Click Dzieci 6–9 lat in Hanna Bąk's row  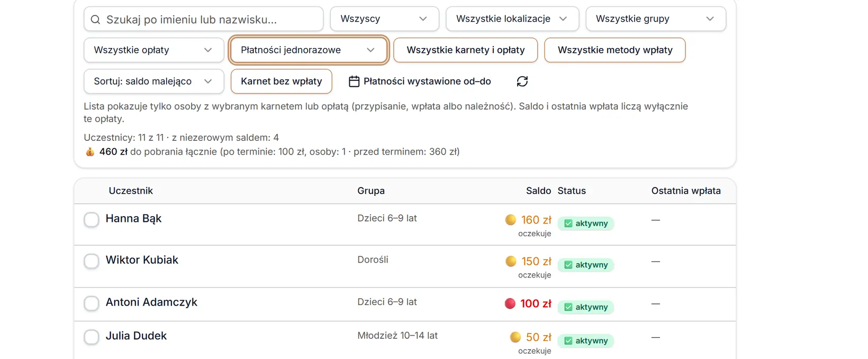tap(387, 218)
